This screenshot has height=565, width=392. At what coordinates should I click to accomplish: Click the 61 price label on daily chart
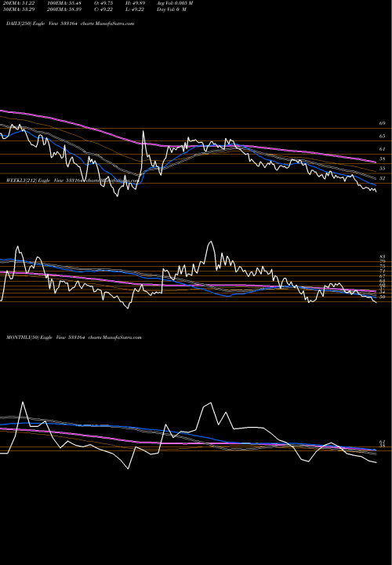pyautogui.click(x=382, y=149)
